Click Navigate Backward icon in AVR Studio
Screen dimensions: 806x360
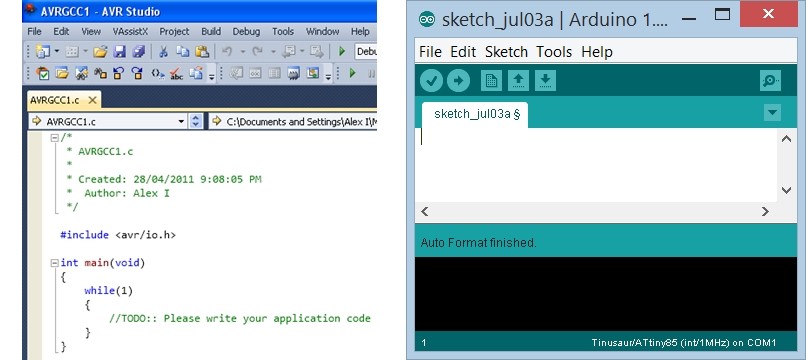click(x=288, y=51)
